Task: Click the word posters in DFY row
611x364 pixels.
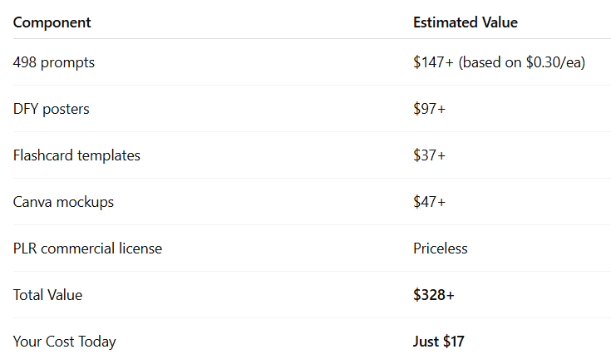Action: tap(66, 110)
